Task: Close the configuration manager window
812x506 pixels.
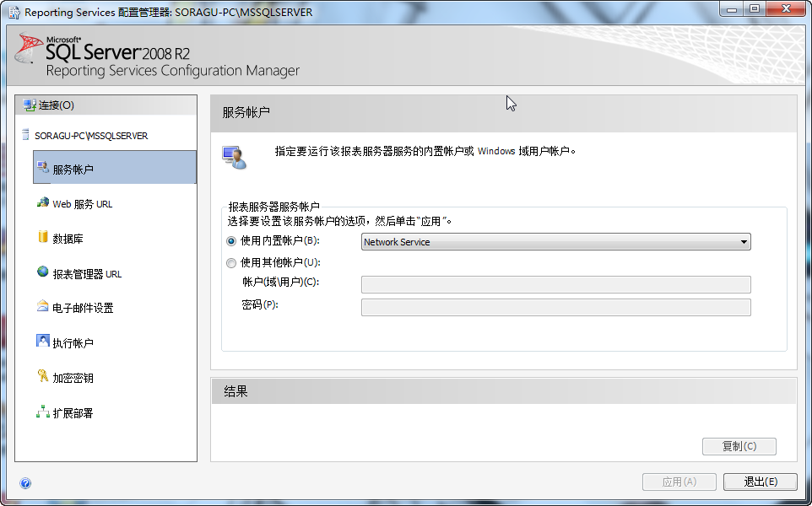Action: (x=786, y=8)
